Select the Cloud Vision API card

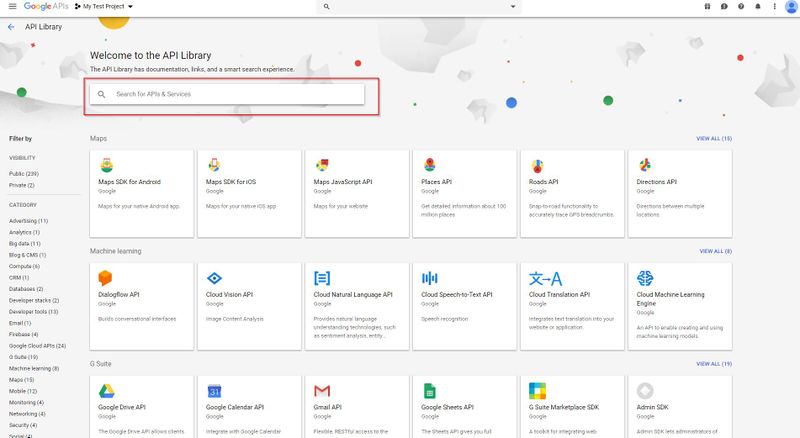click(249, 299)
